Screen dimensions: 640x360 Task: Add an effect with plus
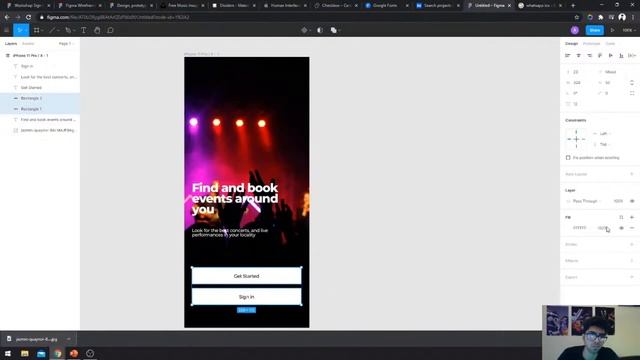point(632,260)
